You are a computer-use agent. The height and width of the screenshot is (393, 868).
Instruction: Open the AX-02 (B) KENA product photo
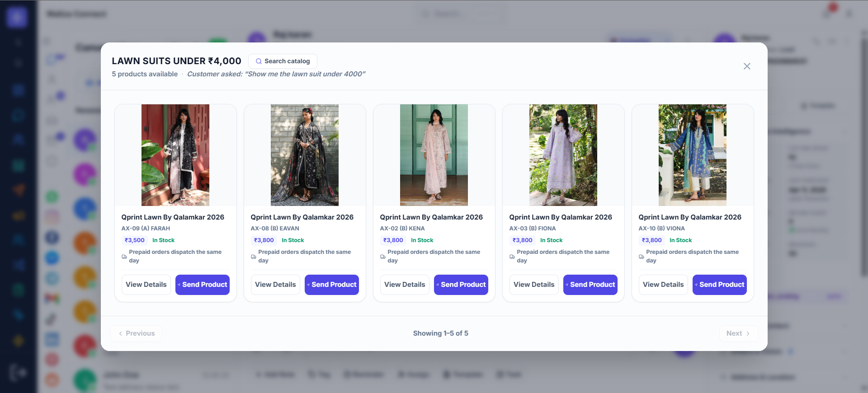434,155
